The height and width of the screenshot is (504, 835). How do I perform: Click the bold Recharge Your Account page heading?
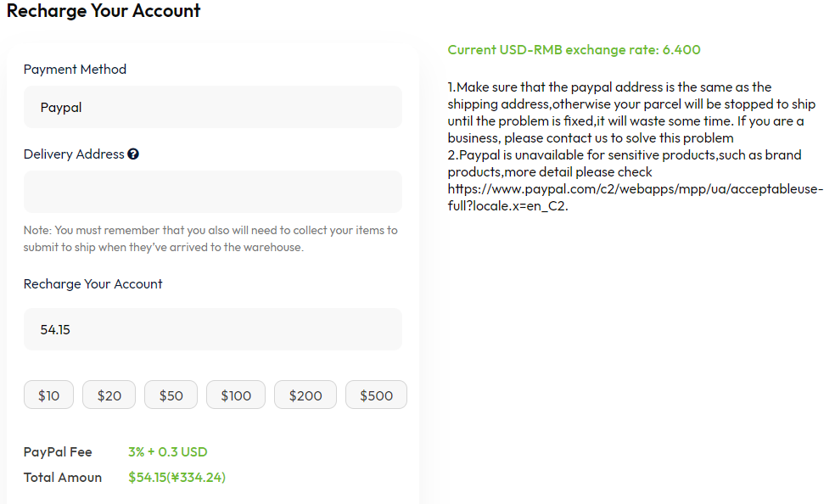click(104, 11)
